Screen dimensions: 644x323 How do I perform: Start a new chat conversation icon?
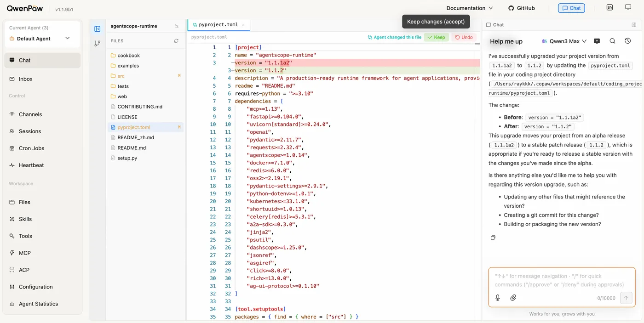point(597,41)
